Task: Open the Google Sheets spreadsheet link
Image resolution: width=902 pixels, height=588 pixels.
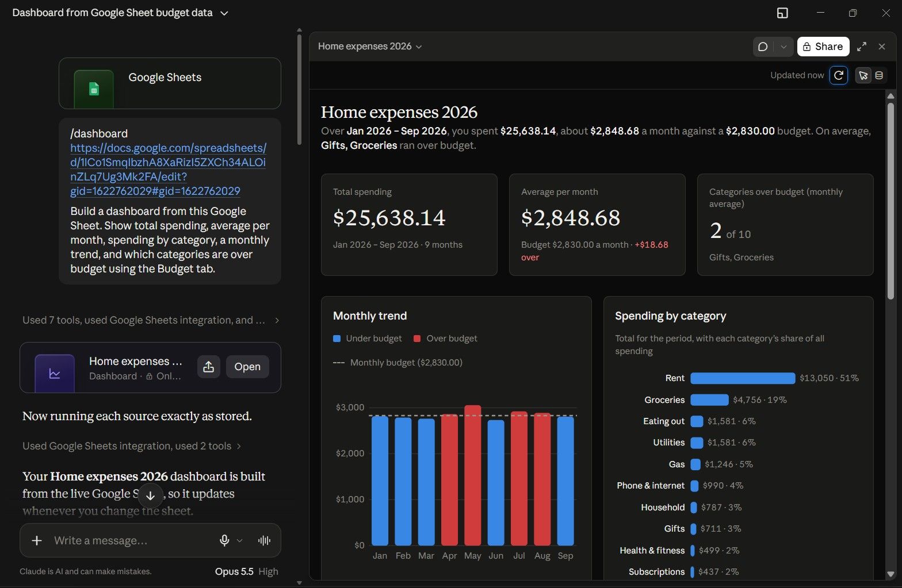Action: click(x=168, y=170)
